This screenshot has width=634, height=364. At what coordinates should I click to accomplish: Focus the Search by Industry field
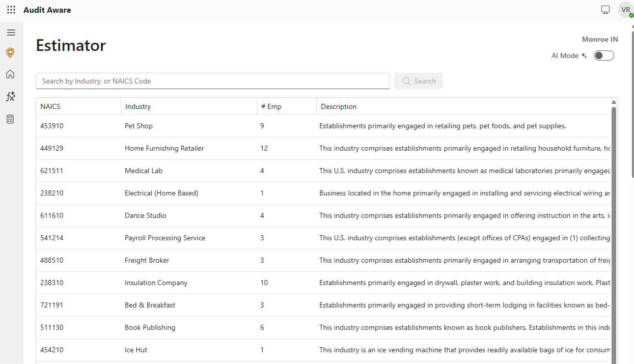coord(213,81)
